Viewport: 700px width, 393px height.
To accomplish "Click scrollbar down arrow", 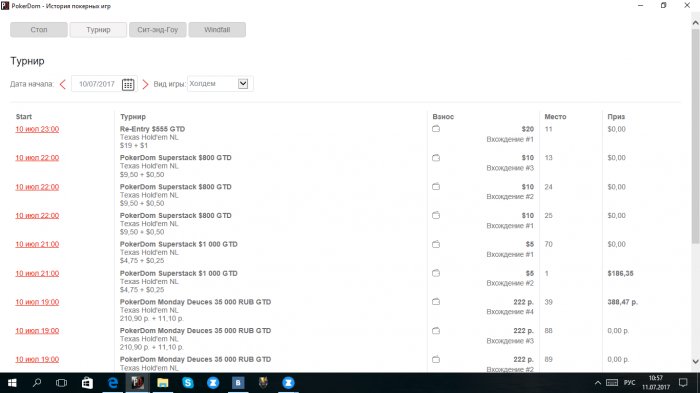I will click(x=696, y=361).
